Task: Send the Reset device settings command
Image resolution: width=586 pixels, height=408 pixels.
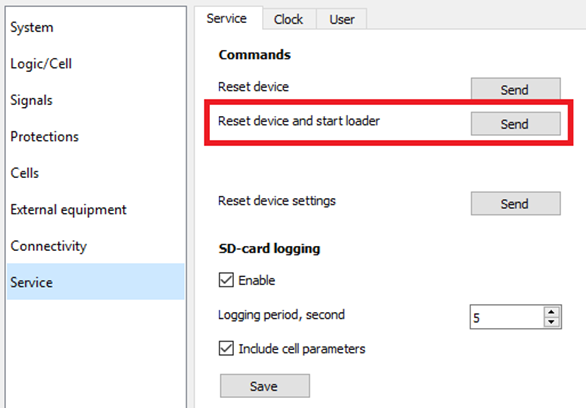Action: coord(515,204)
